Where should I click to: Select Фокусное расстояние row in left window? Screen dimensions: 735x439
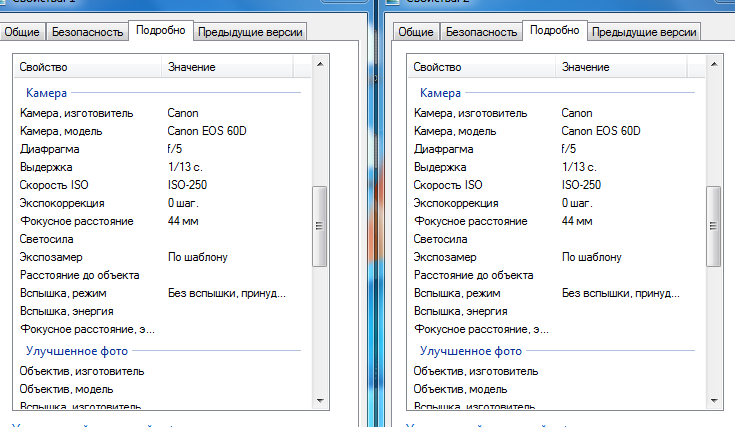point(78,221)
